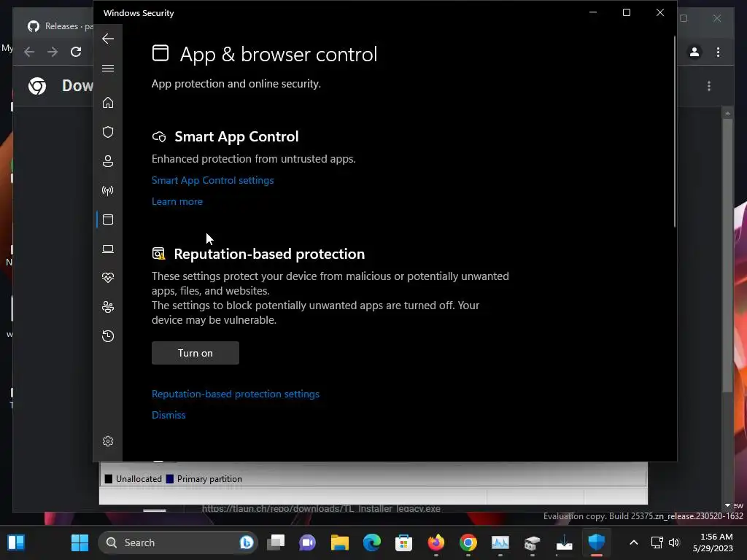Viewport: 747px width, 560px height.
Task: Open Downloads page three-dot menu in Chrome
Action: [709, 86]
